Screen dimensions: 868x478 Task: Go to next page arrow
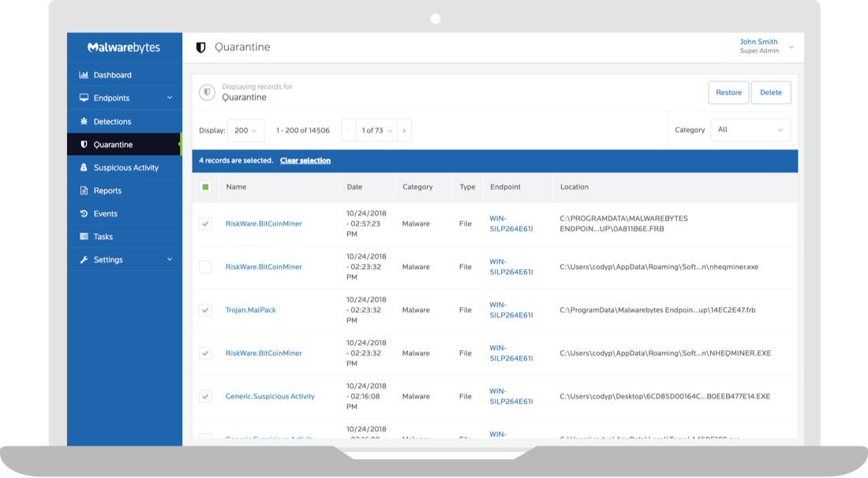[404, 131]
